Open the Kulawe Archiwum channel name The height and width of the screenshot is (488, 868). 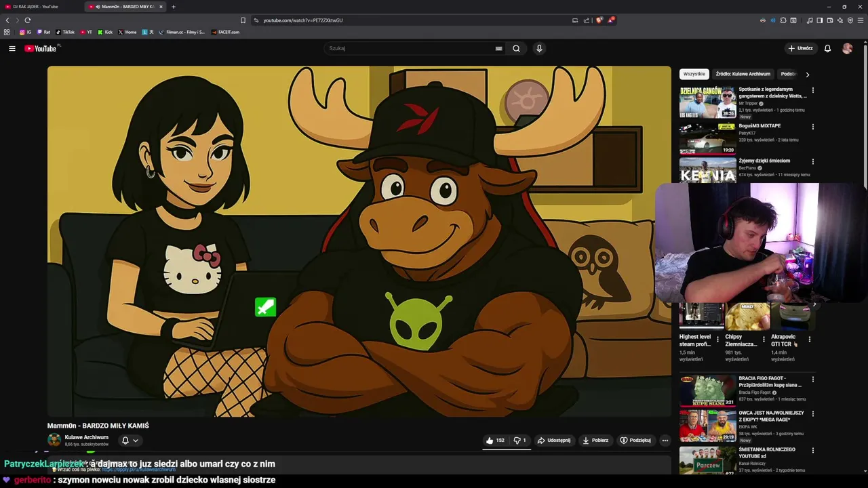coord(87,437)
